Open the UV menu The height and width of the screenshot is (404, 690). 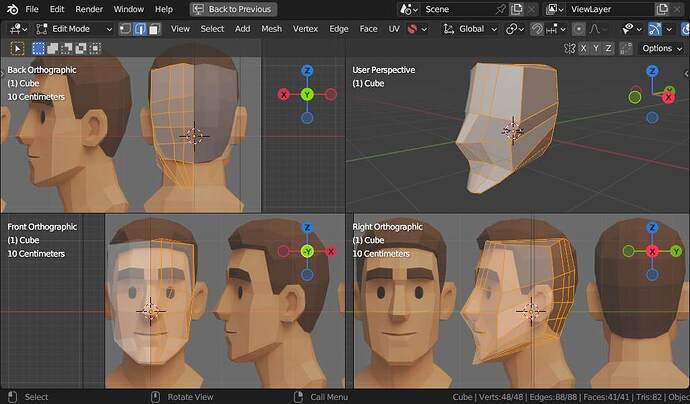[394, 29]
